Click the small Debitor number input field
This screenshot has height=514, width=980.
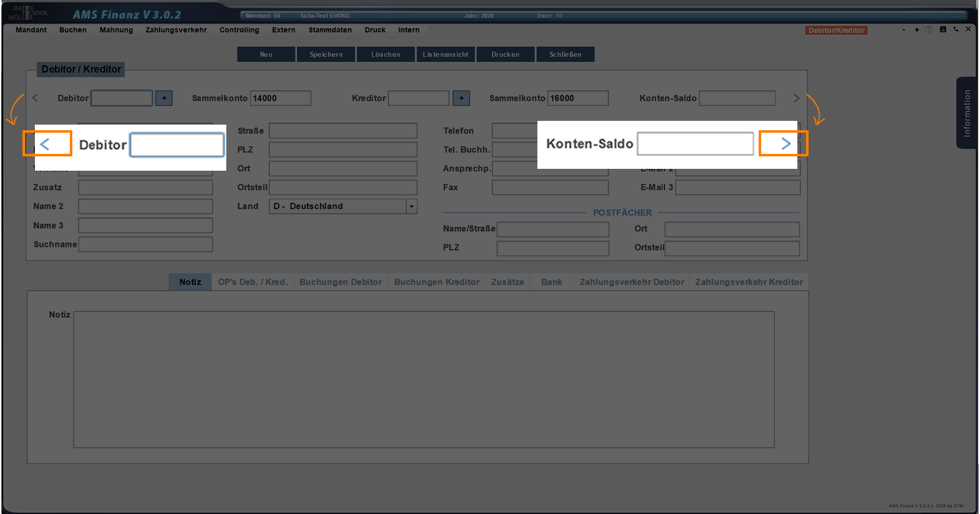122,98
